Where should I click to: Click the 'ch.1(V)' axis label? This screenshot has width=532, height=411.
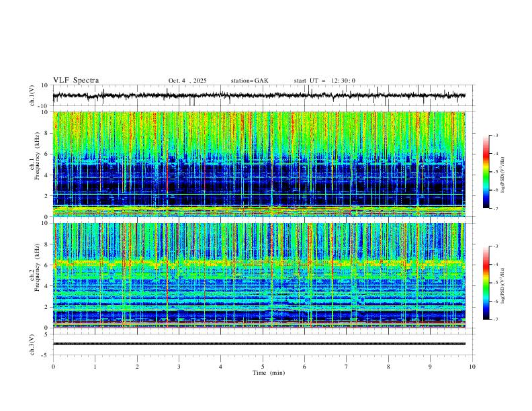coord(32,95)
